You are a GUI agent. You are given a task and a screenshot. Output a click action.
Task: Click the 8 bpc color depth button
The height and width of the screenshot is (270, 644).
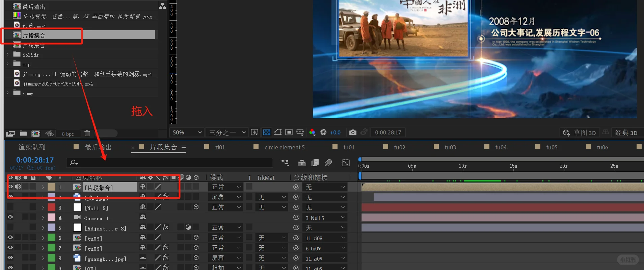[x=68, y=134]
